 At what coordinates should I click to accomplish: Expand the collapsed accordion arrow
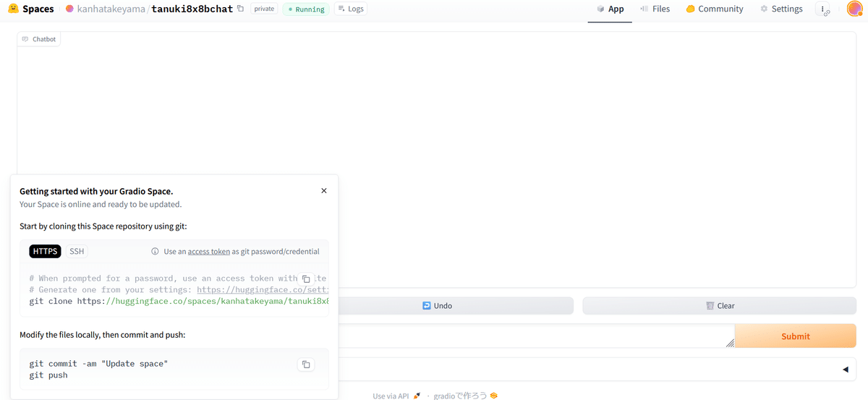point(846,370)
